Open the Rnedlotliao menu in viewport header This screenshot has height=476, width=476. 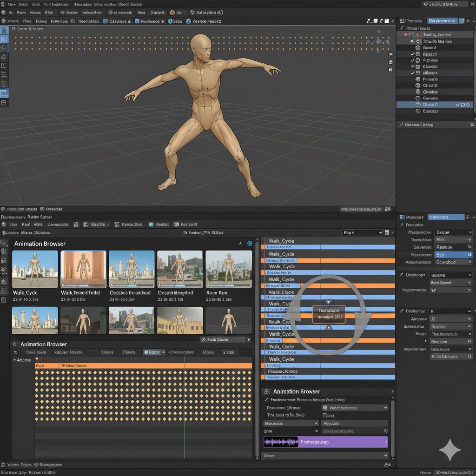pos(88,21)
